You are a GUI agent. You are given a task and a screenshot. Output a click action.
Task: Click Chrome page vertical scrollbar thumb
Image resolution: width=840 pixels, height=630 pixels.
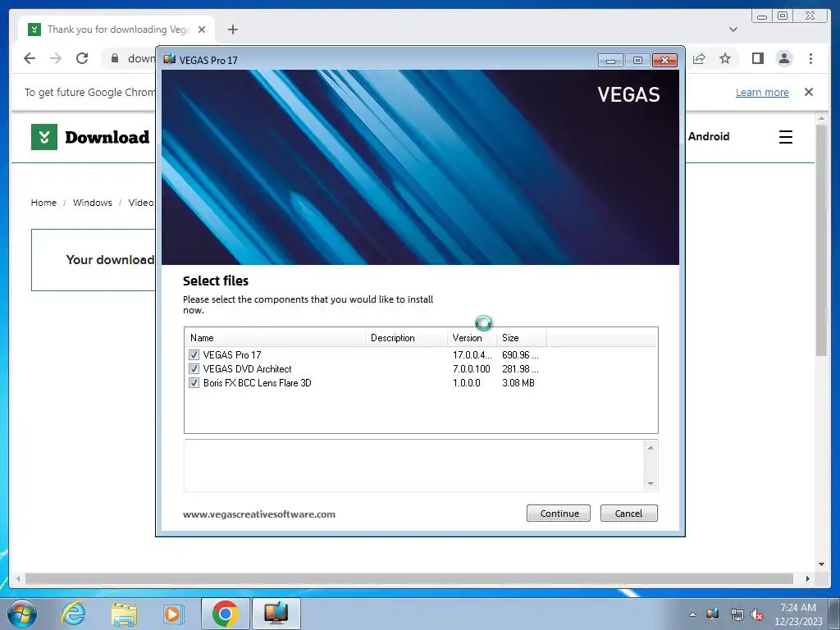click(x=822, y=240)
